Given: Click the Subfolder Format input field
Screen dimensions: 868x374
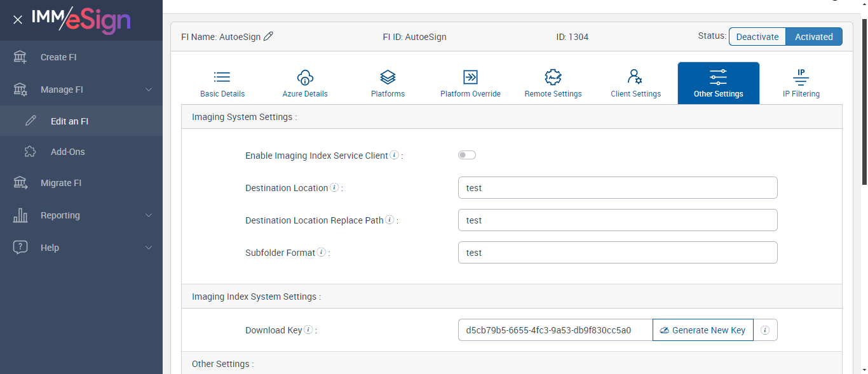Looking at the screenshot, I should [618, 253].
